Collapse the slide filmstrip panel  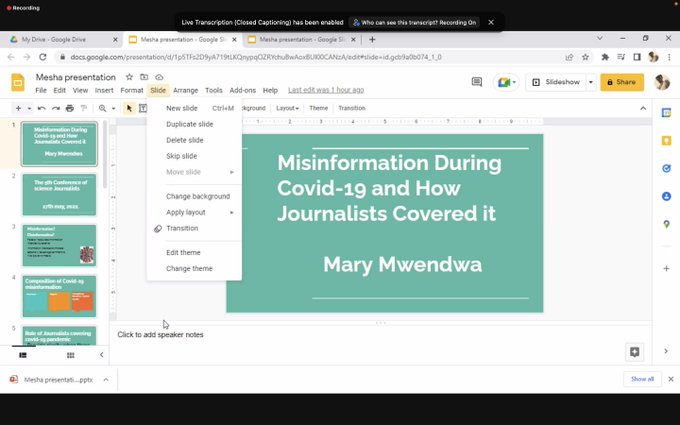[101, 355]
